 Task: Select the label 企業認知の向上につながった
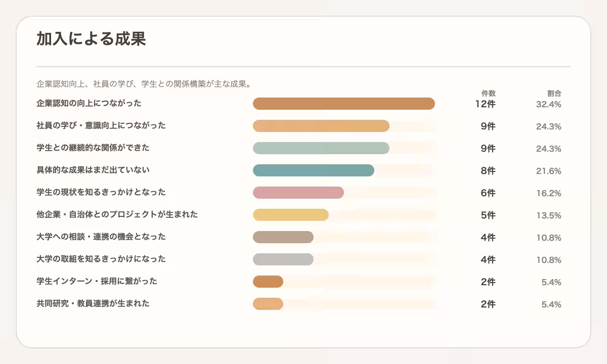pyautogui.click(x=89, y=103)
